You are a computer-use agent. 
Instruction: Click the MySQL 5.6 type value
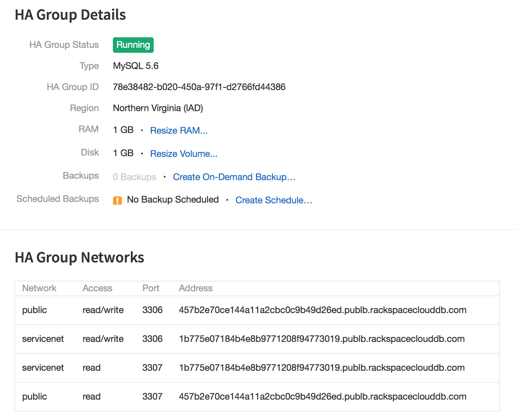click(x=136, y=66)
